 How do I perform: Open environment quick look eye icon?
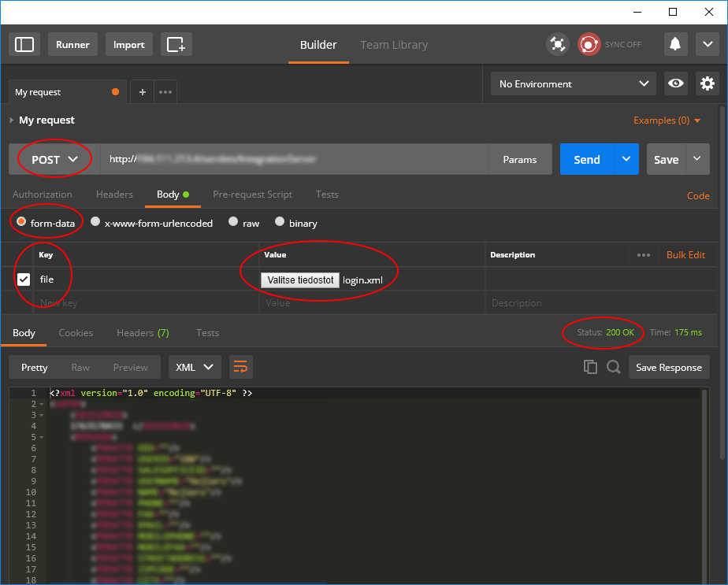[x=675, y=83]
